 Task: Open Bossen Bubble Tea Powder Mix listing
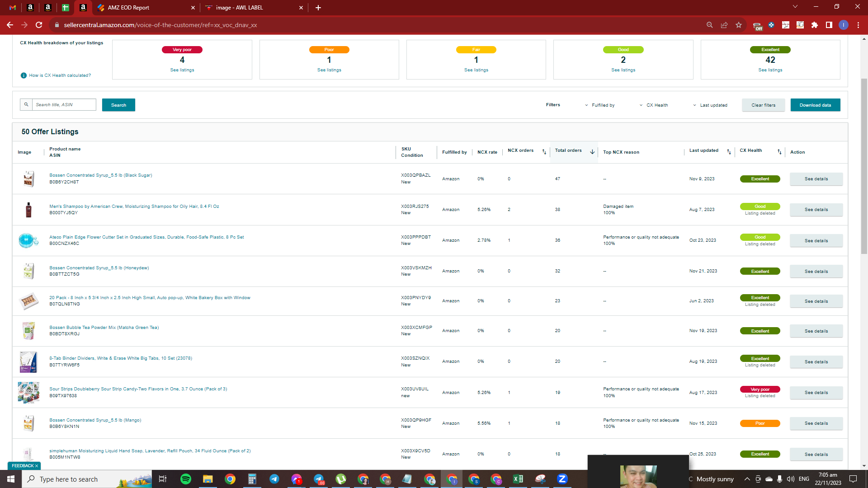[104, 328]
